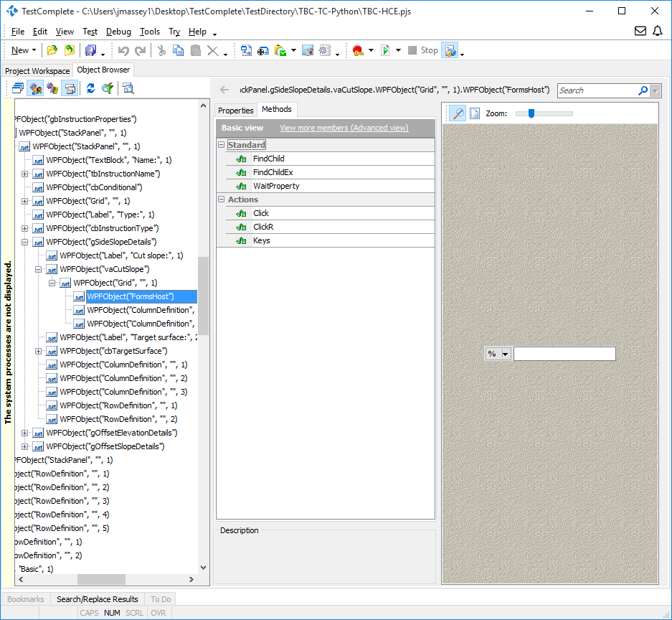Image resolution: width=672 pixels, height=620 pixels.
Task: Toggle the magnifier tool in preview pane
Action: click(457, 113)
